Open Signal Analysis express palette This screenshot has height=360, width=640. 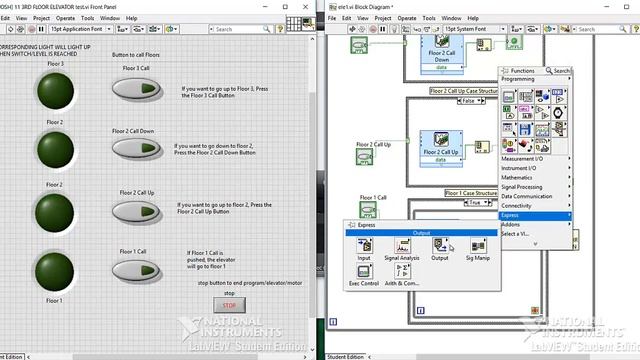pyautogui.click(x=402, y=249)
